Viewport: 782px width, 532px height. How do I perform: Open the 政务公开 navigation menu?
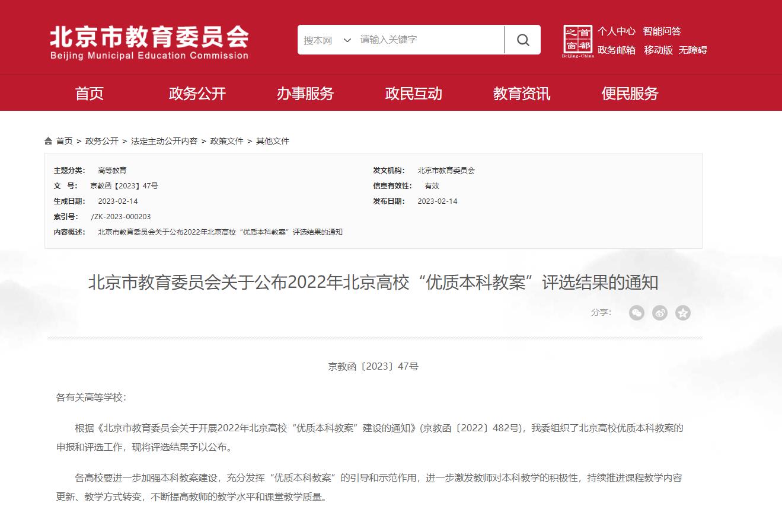click(x=197, y=94)
